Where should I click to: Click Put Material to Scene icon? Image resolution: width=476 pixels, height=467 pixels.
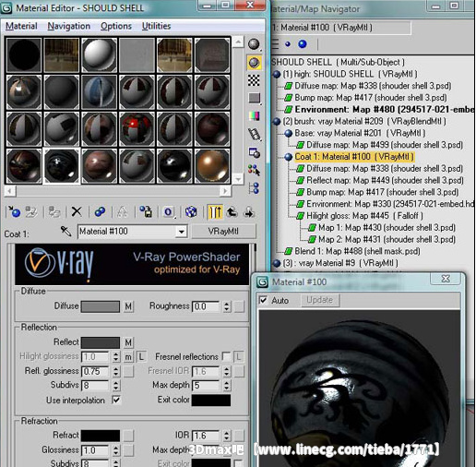(x=31, y=211)
